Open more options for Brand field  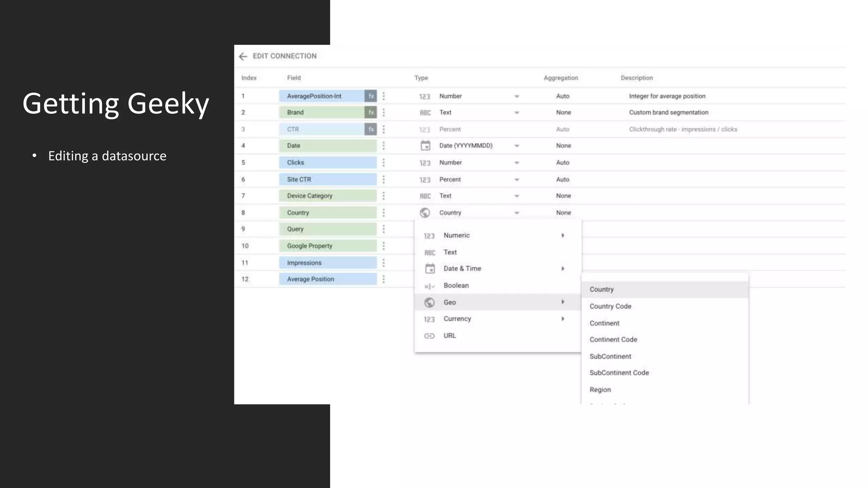(x=384, y=112)
